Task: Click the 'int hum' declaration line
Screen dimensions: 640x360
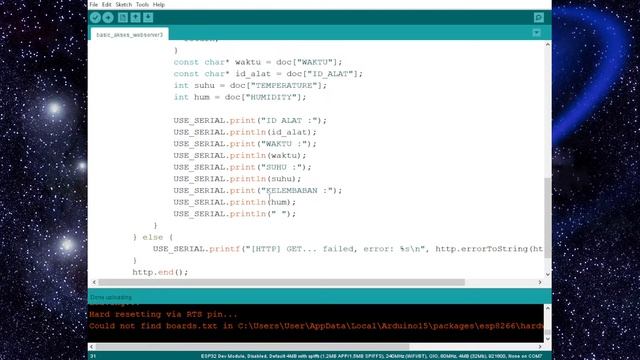Action: (x=240, y=97)
